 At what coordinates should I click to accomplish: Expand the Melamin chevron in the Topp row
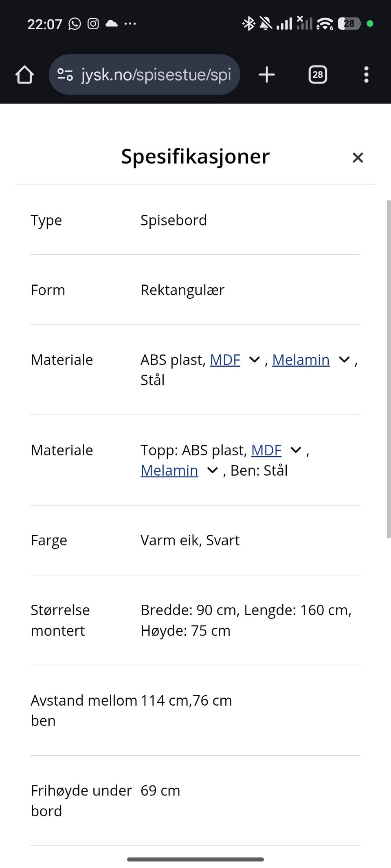point(212,470)
